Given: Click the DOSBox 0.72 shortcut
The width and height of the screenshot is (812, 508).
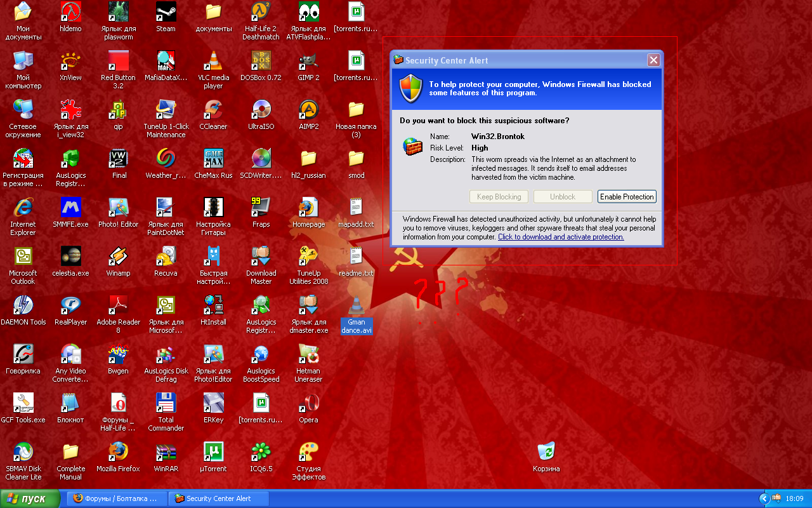Looking at the screenshot, I should click(x=261, y=60).
